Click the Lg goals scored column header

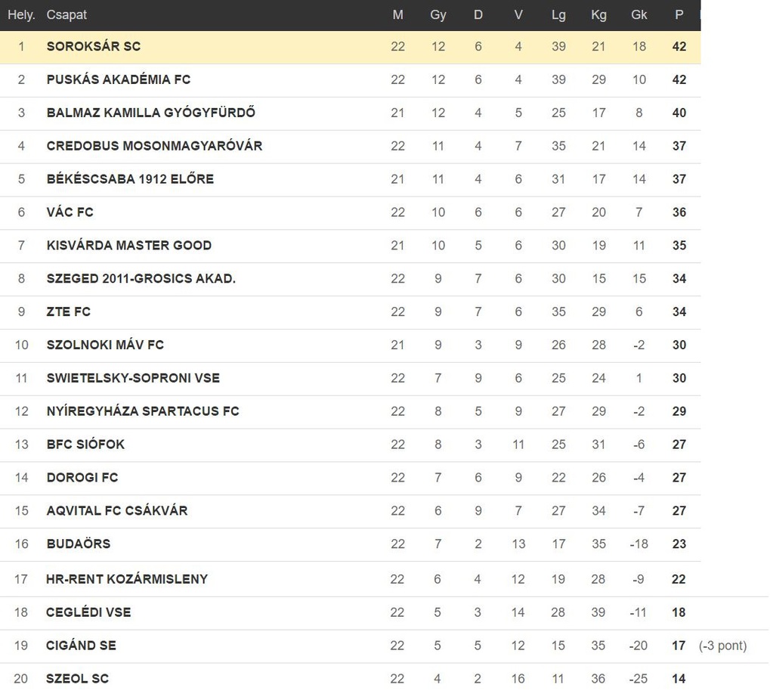click(x=558, y=14)
